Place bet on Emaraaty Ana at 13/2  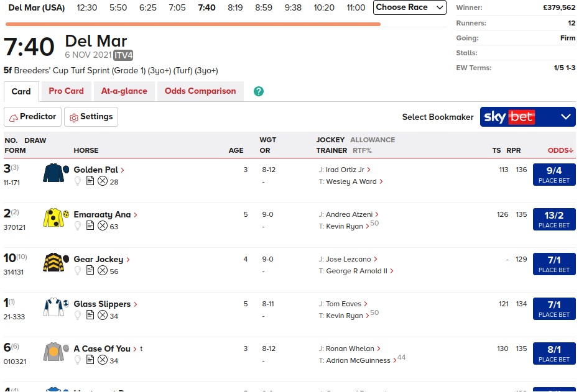(554, 219)
